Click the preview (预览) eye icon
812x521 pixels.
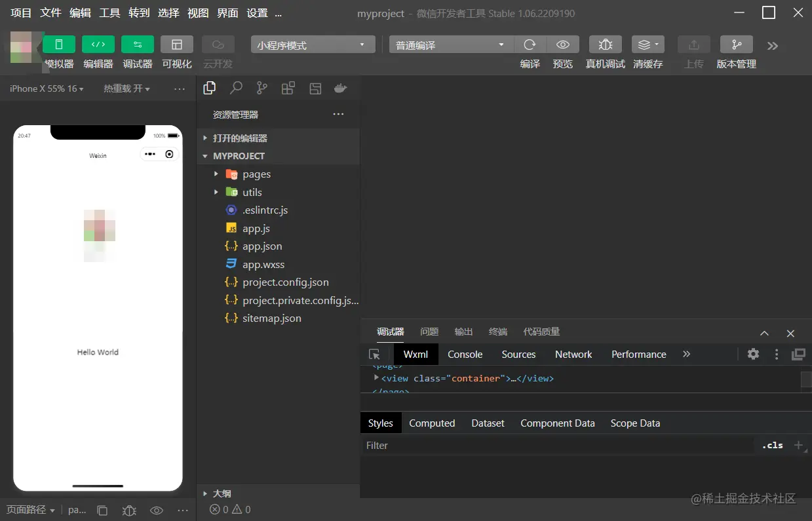coord(562,45)
